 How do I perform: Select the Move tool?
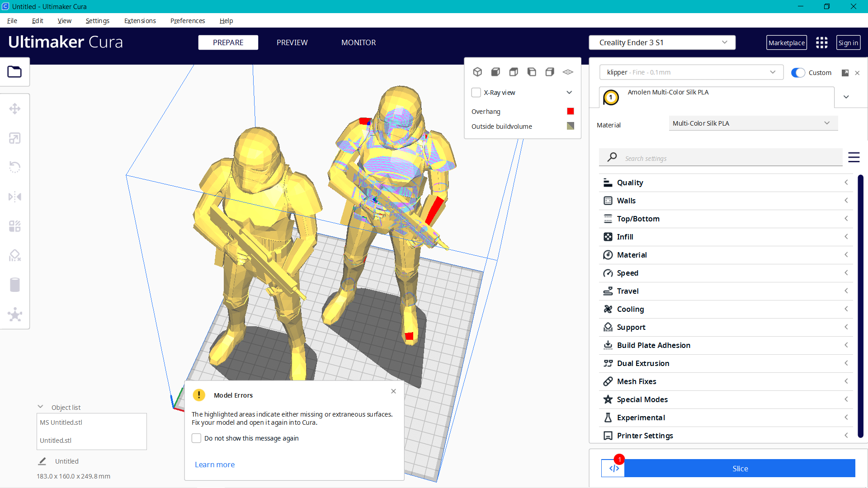click(15, 108)
